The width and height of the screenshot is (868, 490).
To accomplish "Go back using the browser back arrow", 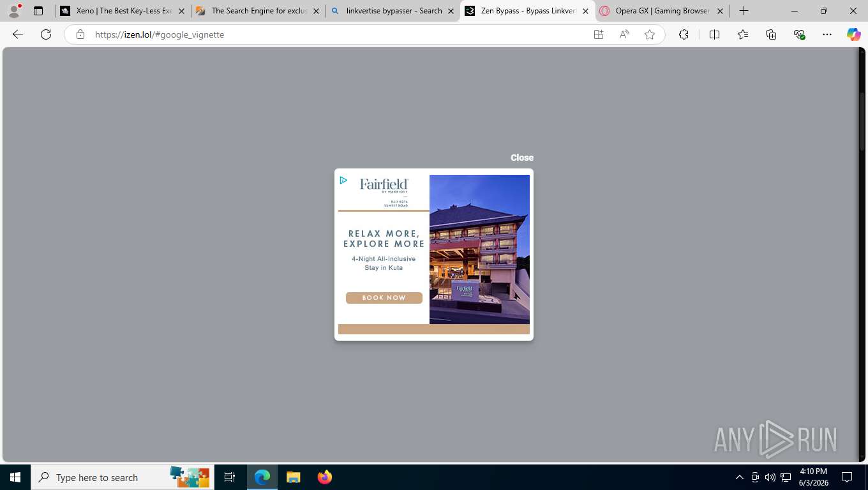I will click(x=18, y=34).
